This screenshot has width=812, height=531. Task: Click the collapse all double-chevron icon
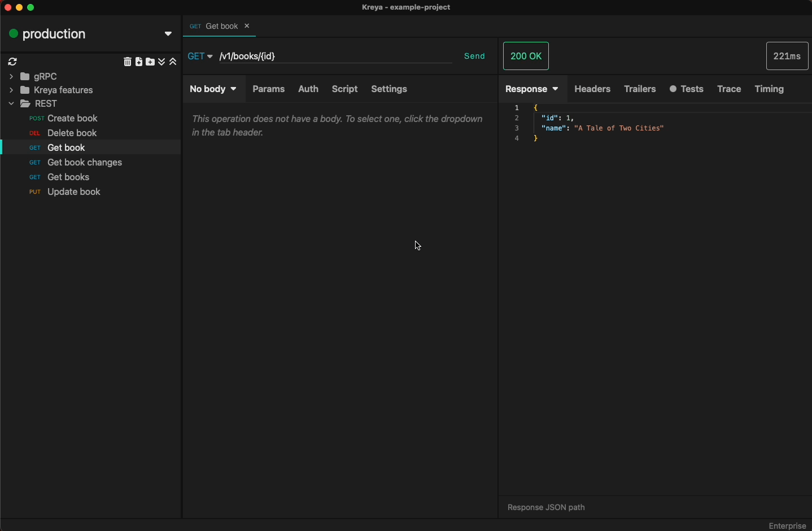click(x=174, y=62)
